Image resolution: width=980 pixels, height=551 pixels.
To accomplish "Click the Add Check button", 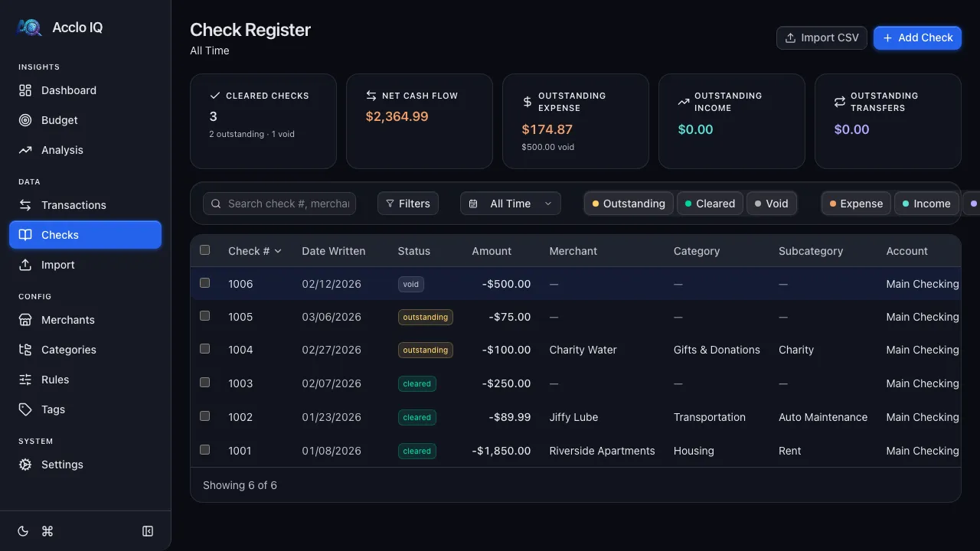I will pos(917,37).
